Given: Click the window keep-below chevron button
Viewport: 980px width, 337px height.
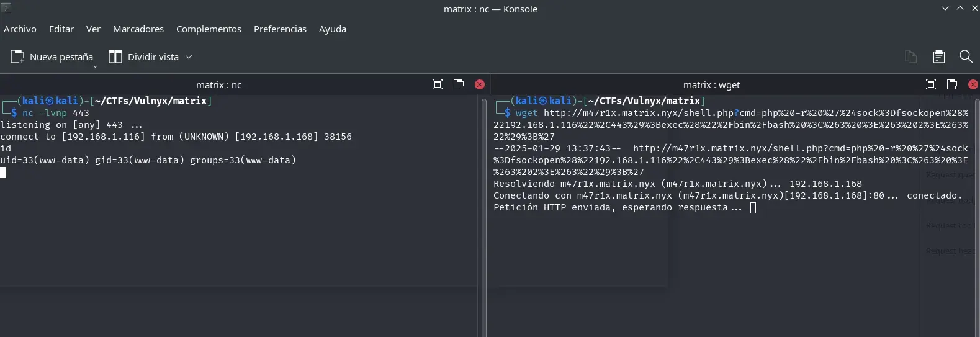Looking at the screenshot, I should 945,9.
